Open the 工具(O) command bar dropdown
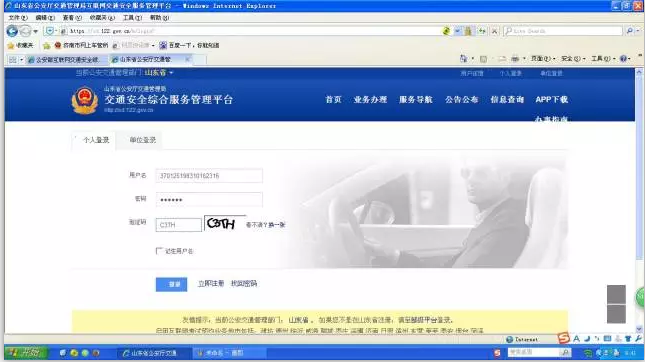The width and height of the screenshot is (645, 362). click(x=603, y=59)
